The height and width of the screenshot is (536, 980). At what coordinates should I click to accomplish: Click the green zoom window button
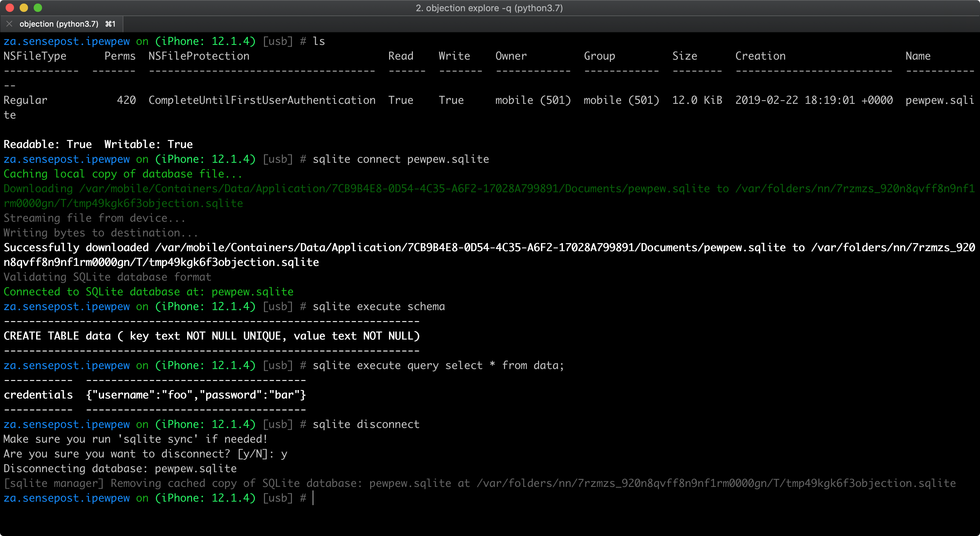[38, 8]
